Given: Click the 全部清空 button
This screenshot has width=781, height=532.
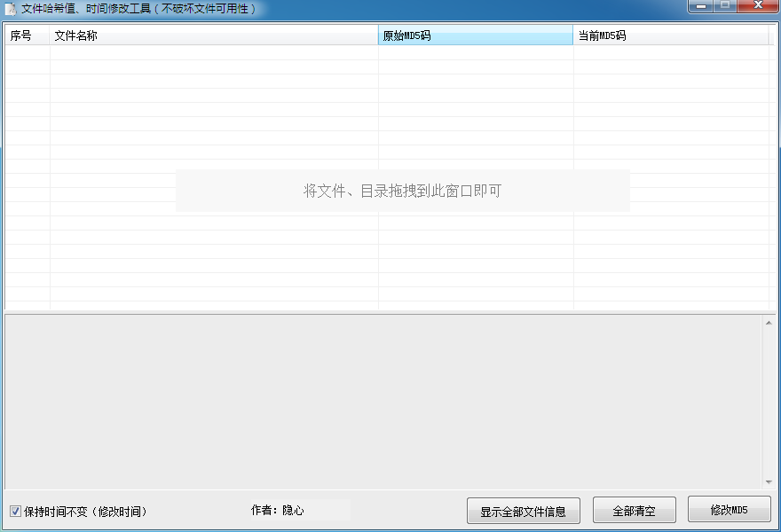Looking at the screenshot, I should click(634, 510).
